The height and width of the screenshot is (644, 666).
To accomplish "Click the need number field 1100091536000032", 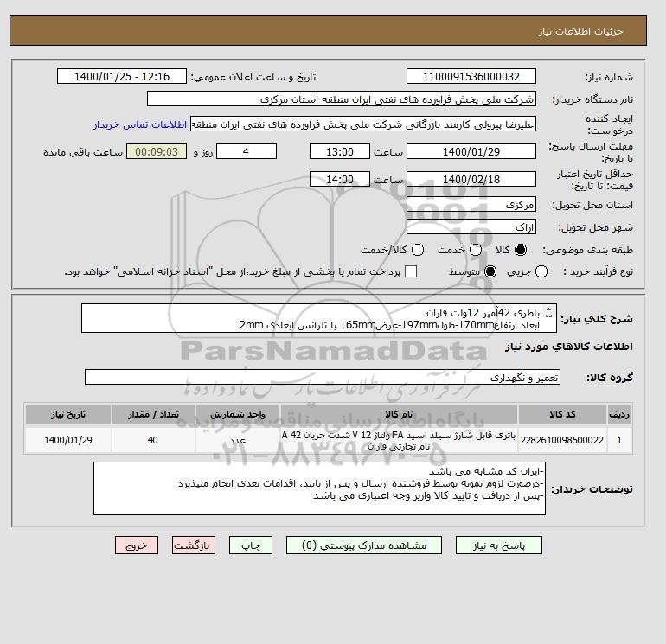I will (x=471, y=76).
